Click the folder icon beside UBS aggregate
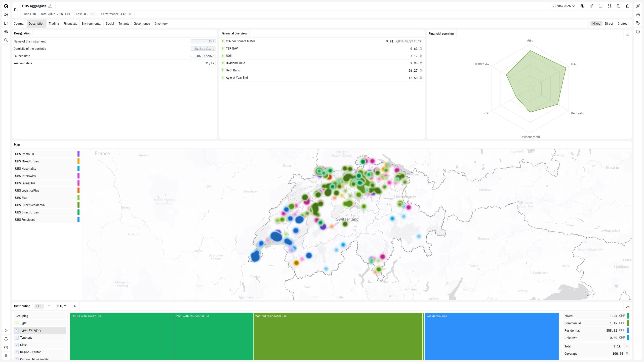The image size is (644, 362). [x=16, y=10]
